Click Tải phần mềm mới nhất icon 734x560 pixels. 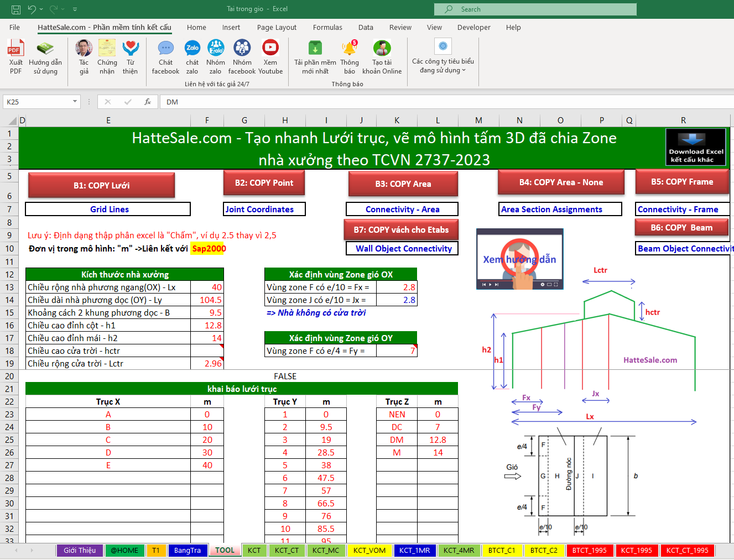tap(315, 57)
